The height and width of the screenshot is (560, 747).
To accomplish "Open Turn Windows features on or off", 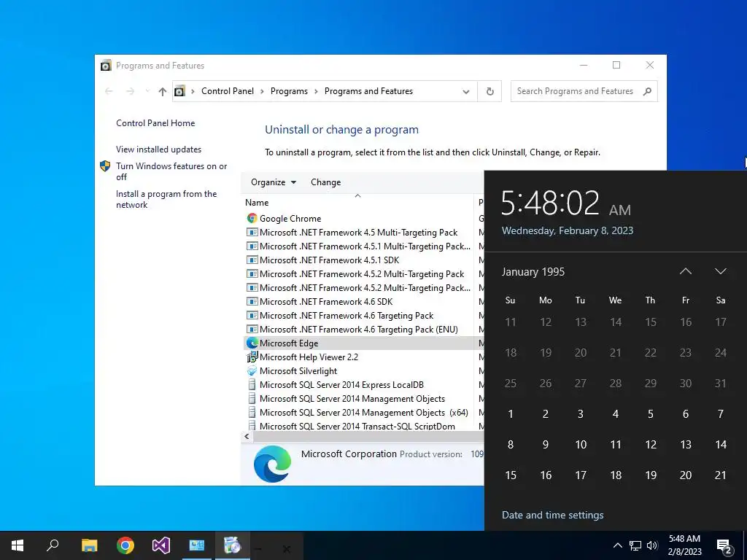I will pos(171,171).
